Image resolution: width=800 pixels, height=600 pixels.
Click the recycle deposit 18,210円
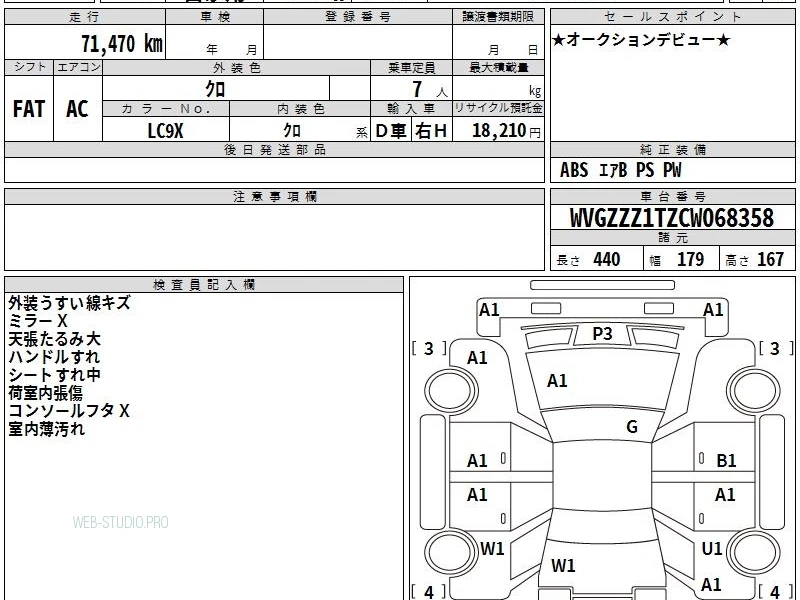click(x=506, y=131)
